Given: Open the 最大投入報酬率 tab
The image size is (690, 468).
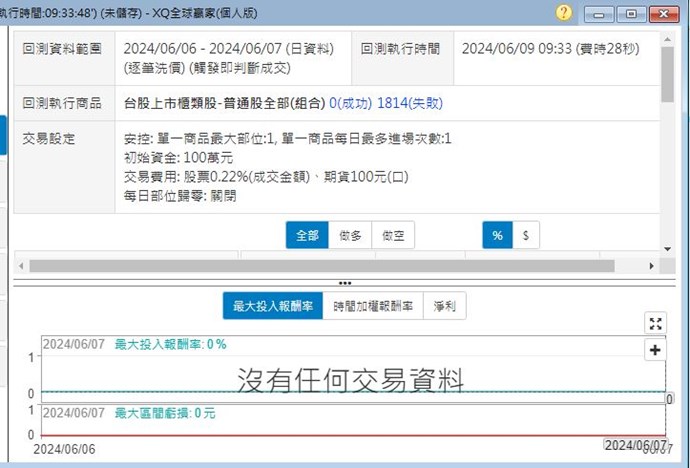Looking at the screenshot, I should click(273, 306).
